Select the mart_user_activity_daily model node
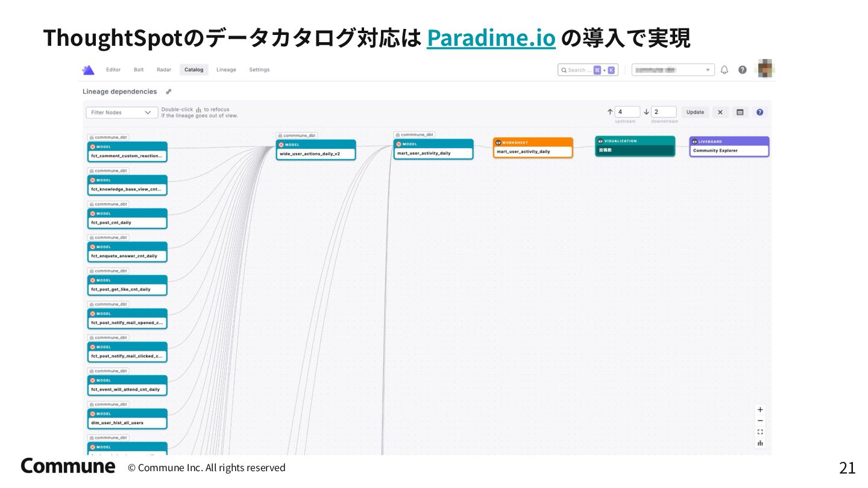This screenshot has width=868, height=488. (433, 149)
